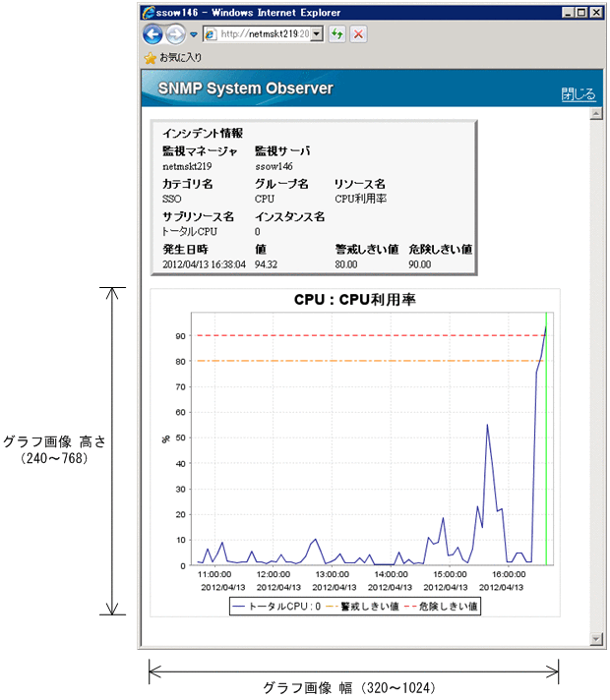The image size is (610, 700).
Task: Click the Internet Explorer logo in title bar
Action: (149, 13)
